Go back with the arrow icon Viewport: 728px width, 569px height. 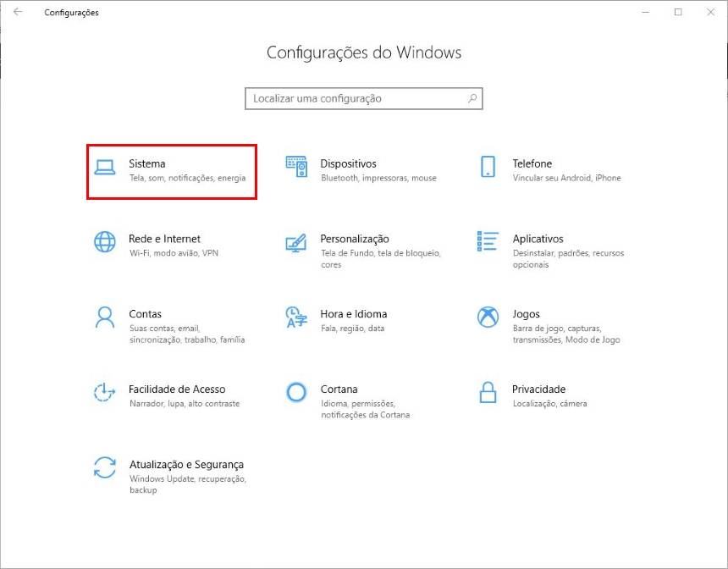(x=18, y=12)
